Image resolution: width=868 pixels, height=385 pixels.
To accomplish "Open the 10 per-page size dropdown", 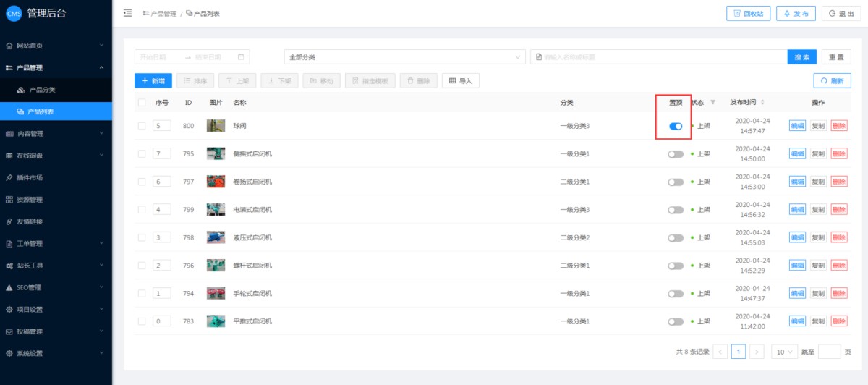I will click(784, 352).
